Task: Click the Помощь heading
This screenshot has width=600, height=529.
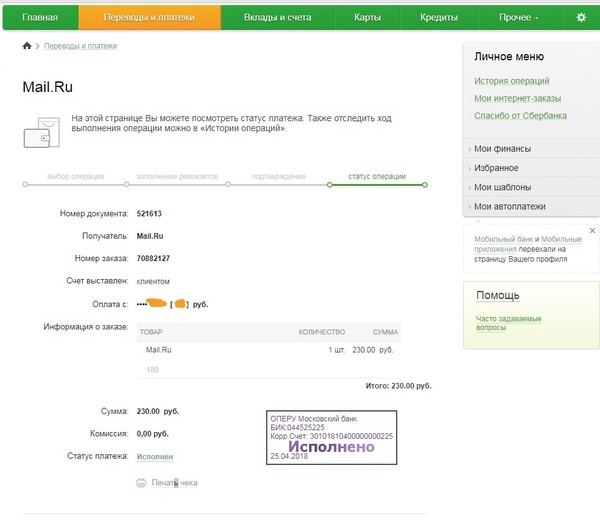Action: pos(497,296)
